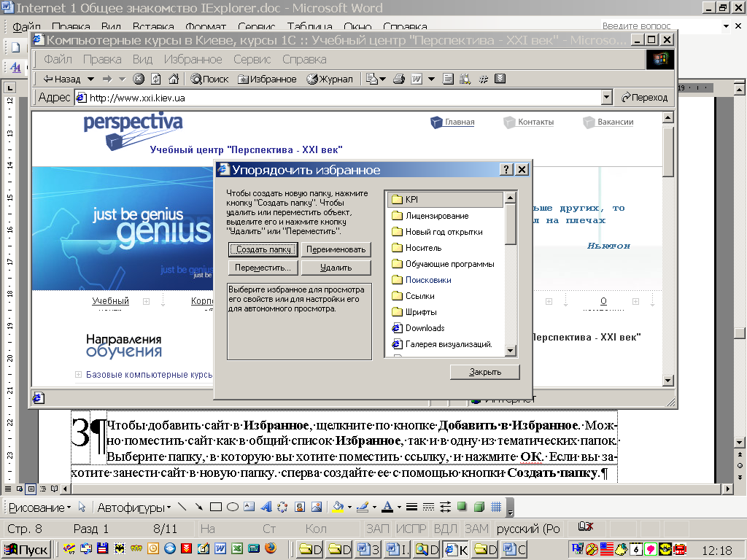Open Правка menu in Internet Explorer

tap(102, 60)
